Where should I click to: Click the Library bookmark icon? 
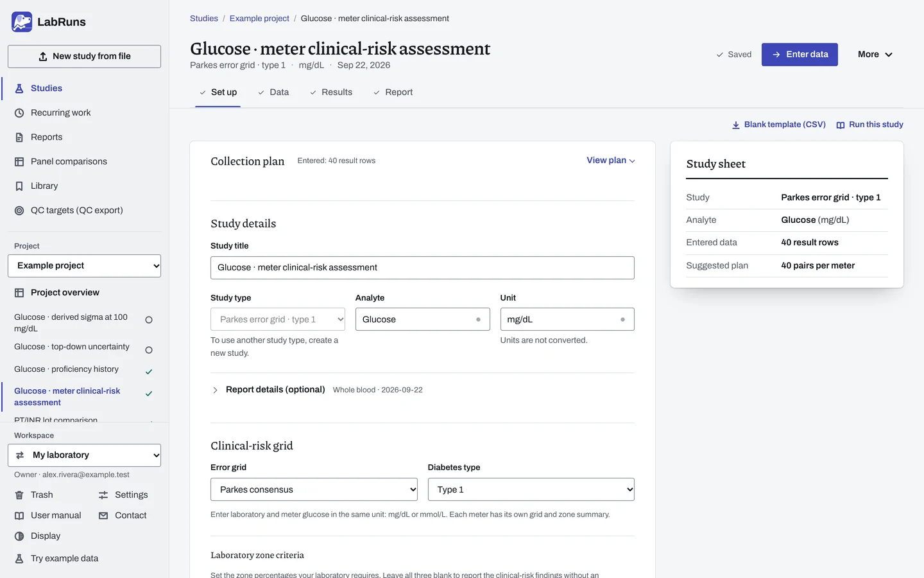19,186
